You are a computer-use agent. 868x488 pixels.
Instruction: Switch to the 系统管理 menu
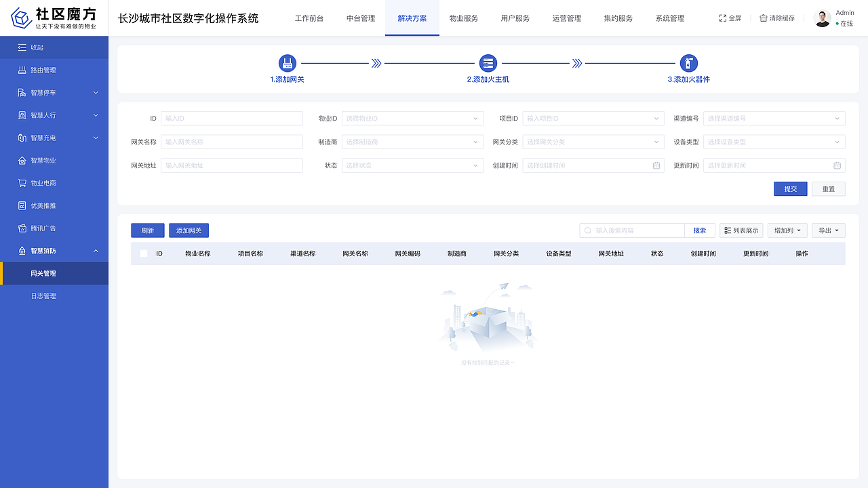pos(669,18)
